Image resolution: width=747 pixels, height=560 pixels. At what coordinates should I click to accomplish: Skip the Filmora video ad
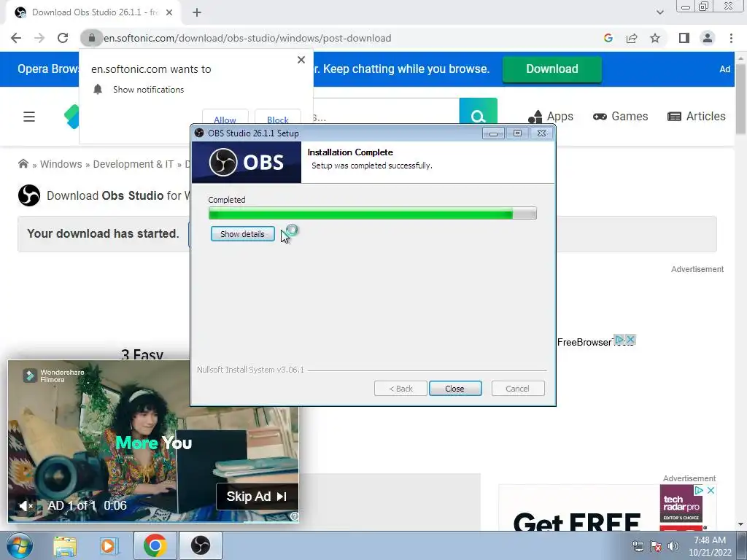pyautogui.click(x=258, y=496)
